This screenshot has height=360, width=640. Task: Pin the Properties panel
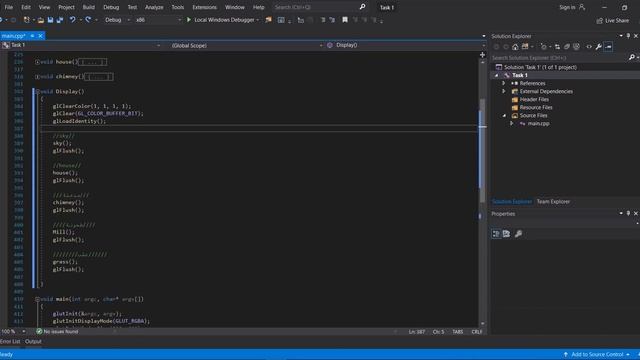pyautogui.click(x=628, y=213)
